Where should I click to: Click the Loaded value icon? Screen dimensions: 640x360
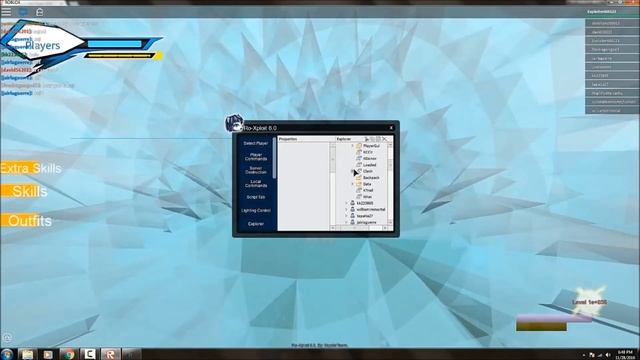[x=359, y=164]
